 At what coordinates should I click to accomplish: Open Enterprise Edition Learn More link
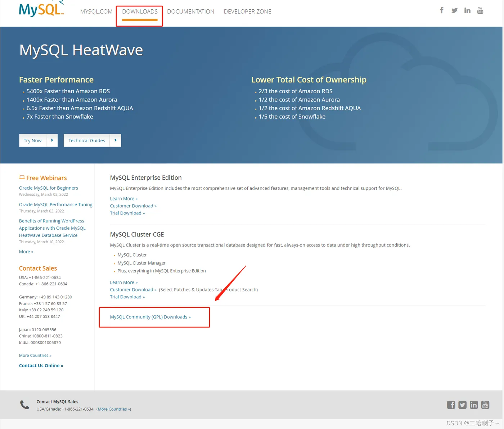pyautogui.click(x=124, y=199)
